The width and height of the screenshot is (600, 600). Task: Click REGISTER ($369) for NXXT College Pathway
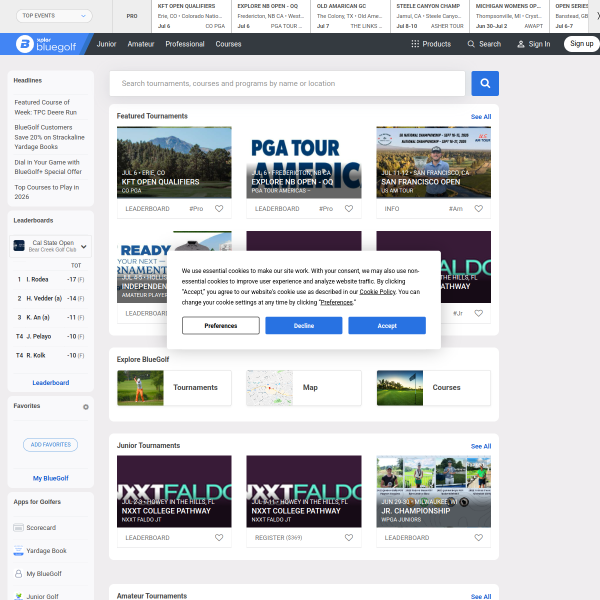(279, 538)
